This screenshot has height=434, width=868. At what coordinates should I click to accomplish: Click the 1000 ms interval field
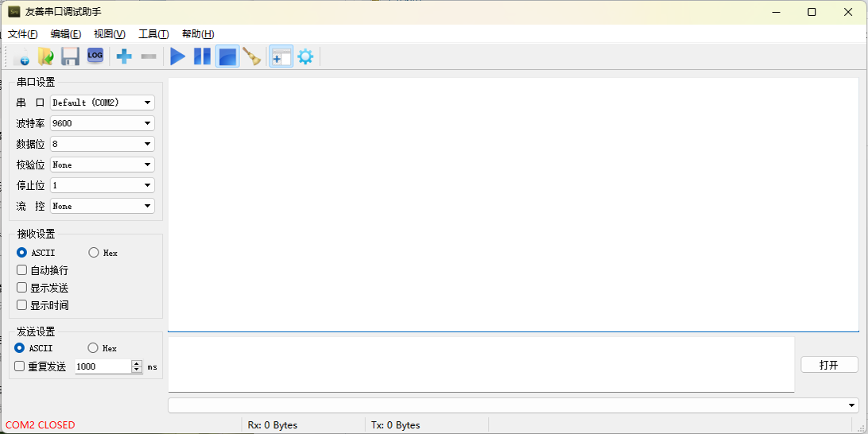pos(103,366)
